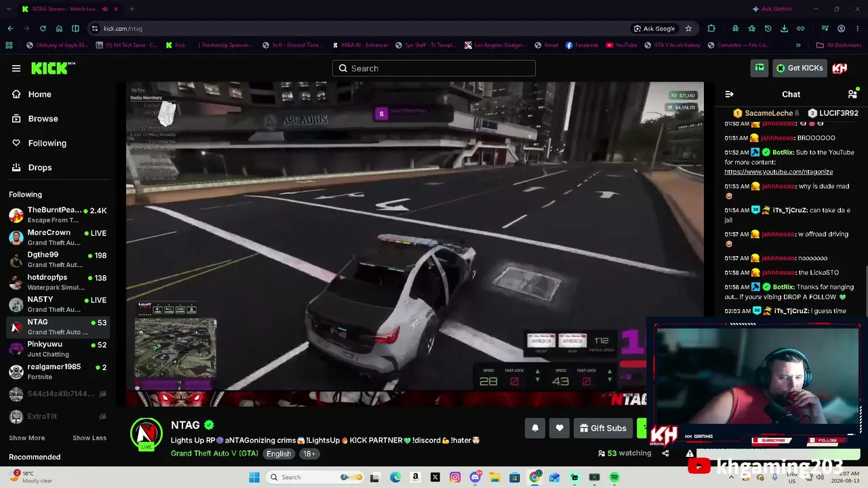The width and height of the screenshot is (868, 488).
Task: Open the Gmail bookmark
Action: coord(545,45)
